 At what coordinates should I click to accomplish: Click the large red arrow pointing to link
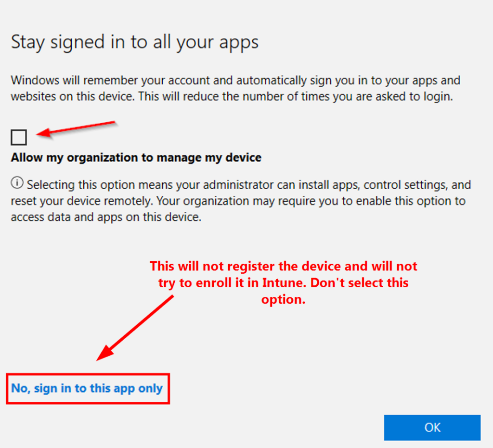(134, 328)
